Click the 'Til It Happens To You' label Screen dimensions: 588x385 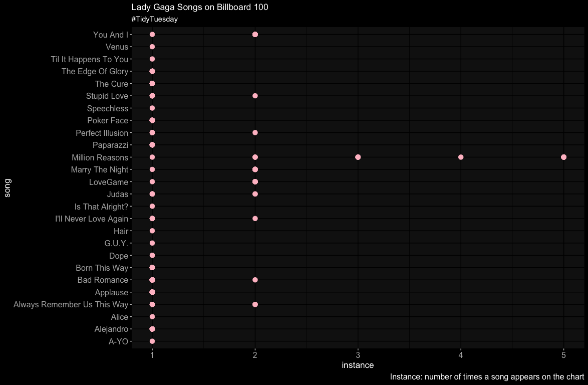click(90, 59)
